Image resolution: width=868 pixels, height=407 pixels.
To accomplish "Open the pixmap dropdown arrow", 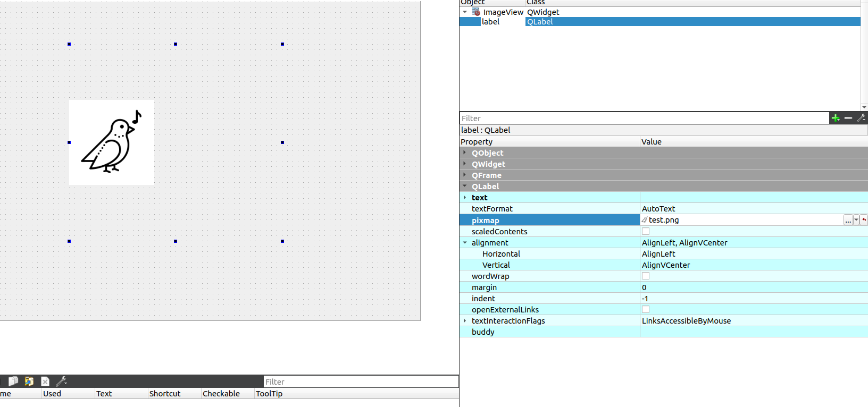I will click(856, 220).
